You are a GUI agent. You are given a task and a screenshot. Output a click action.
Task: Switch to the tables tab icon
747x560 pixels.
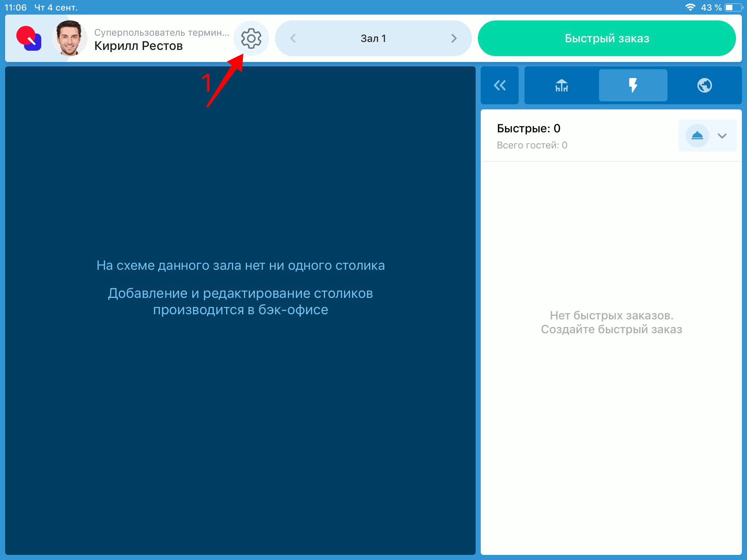pyautogui.click(x=561, y=85)
